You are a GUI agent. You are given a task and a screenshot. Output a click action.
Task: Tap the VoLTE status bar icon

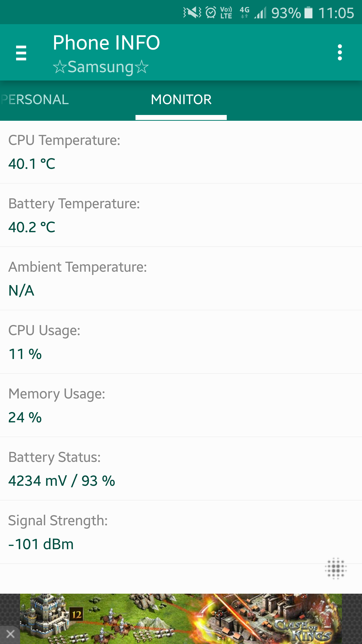pyautogui.click(x=226, y=13)
